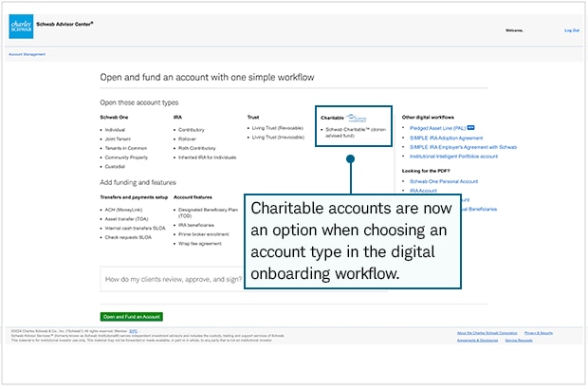Click 'Living Trust (Revocable)'
The width and height of the screenshot is (588, 389).
pyautogui.click(x=278, y=128)
